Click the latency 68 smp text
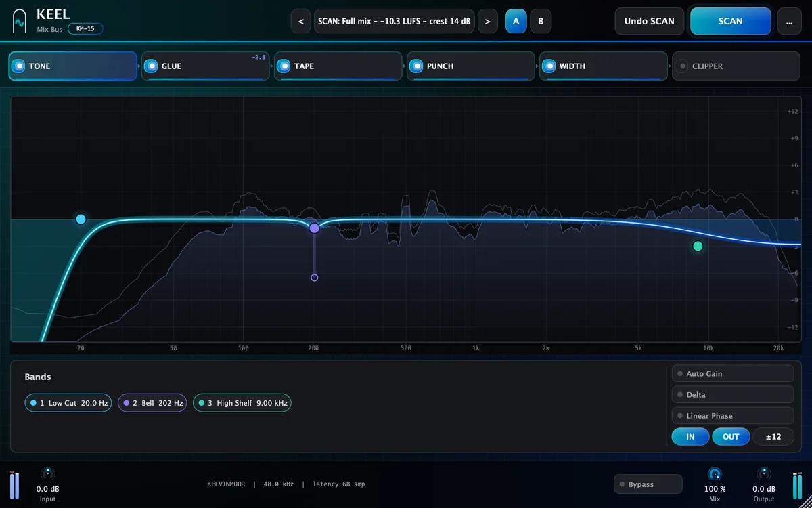This screenshot has height=508, width=812. click(338, 484)
